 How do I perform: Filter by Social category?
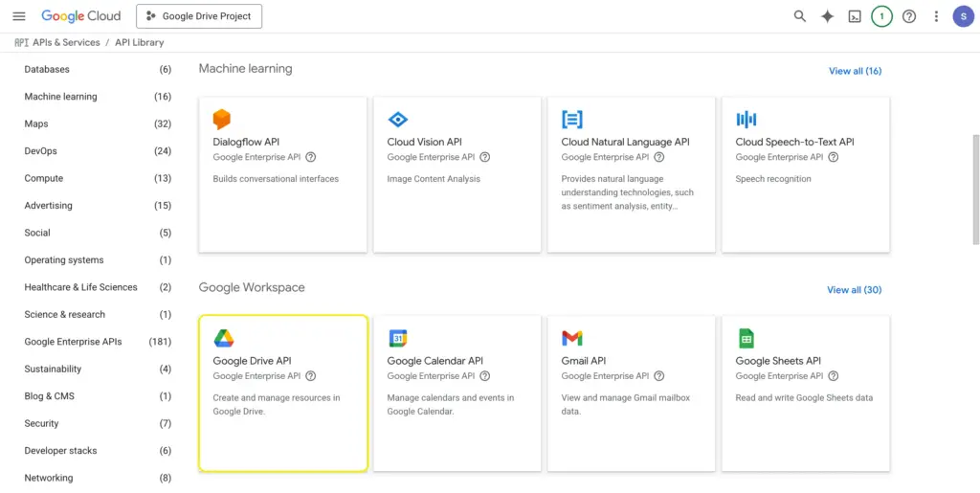click(98, 233)
